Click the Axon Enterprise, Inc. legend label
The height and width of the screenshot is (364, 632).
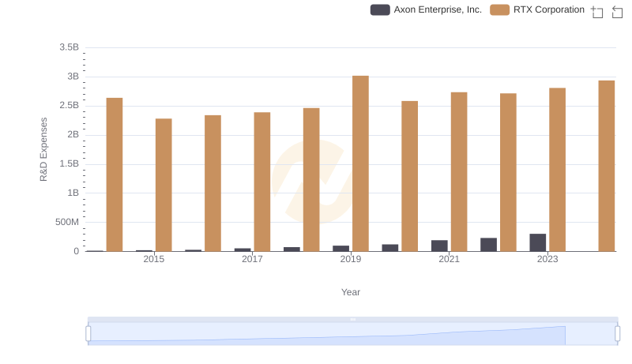click(x=438, y=9)
